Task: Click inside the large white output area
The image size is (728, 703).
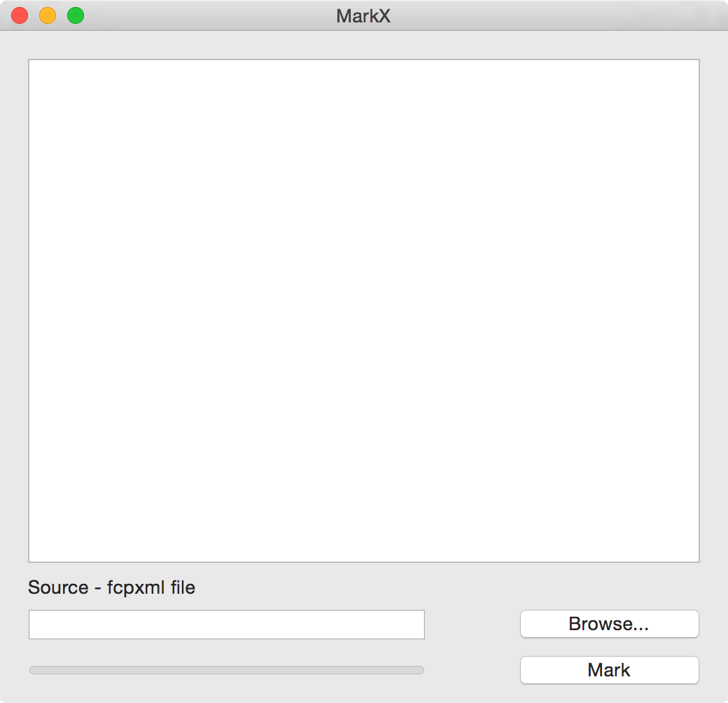Action: pyautogui.click(x=364, y=311)
